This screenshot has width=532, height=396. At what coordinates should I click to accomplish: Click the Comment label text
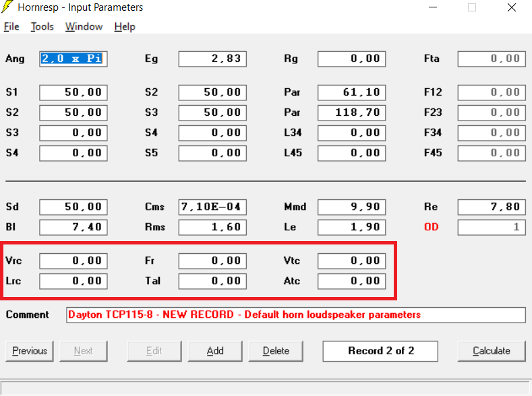coord(27,315)
